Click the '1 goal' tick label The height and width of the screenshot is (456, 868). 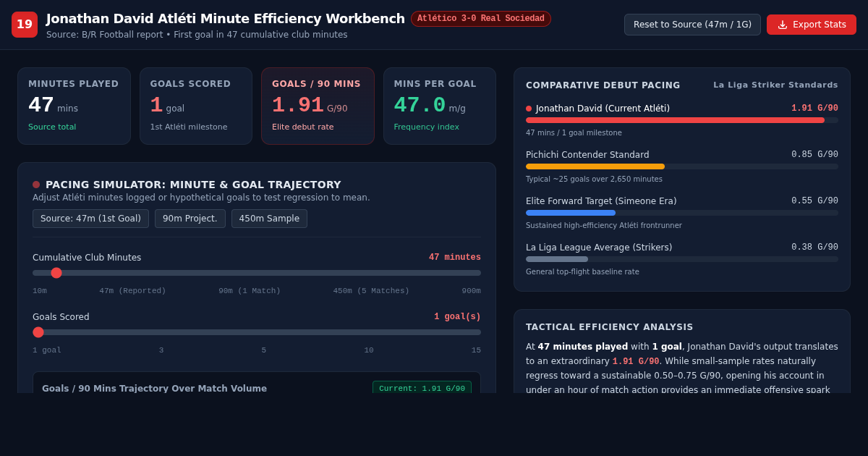pyautogui.click(x=47, y=350)
